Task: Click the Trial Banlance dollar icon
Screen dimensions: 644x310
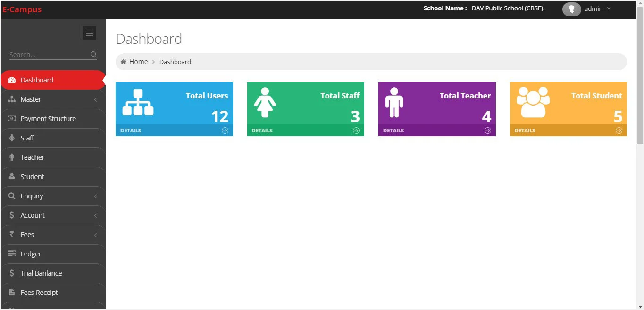Action: 12,273
